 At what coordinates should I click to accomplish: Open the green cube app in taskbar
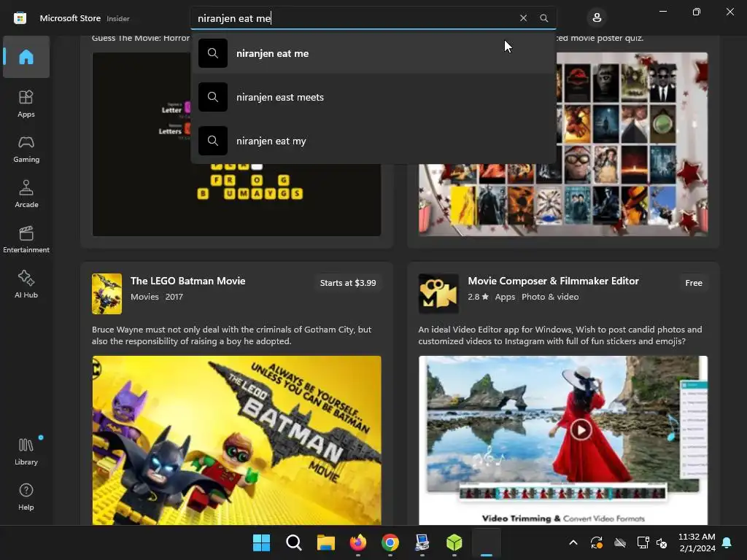454,542
